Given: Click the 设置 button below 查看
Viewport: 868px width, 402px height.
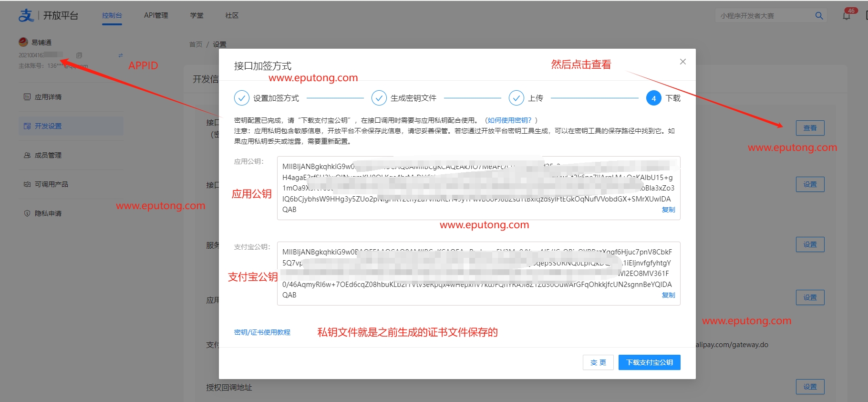Looking at the screenshot, I should 810,184.
